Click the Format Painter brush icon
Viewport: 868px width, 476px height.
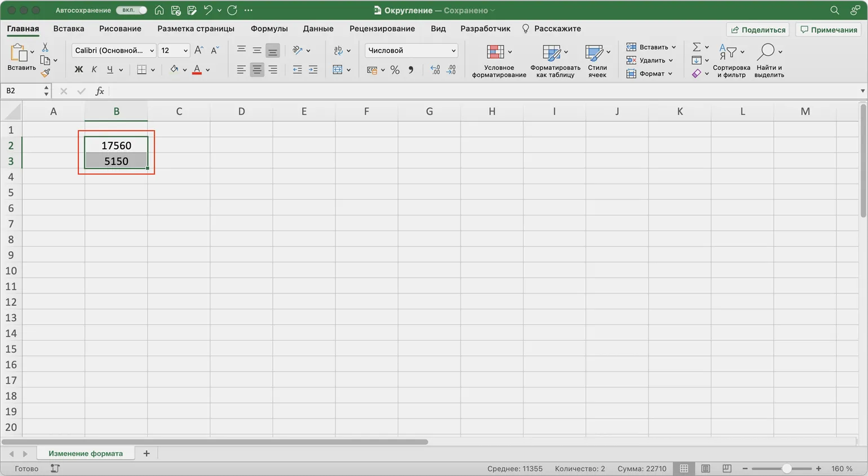click(x=46, y=73)
